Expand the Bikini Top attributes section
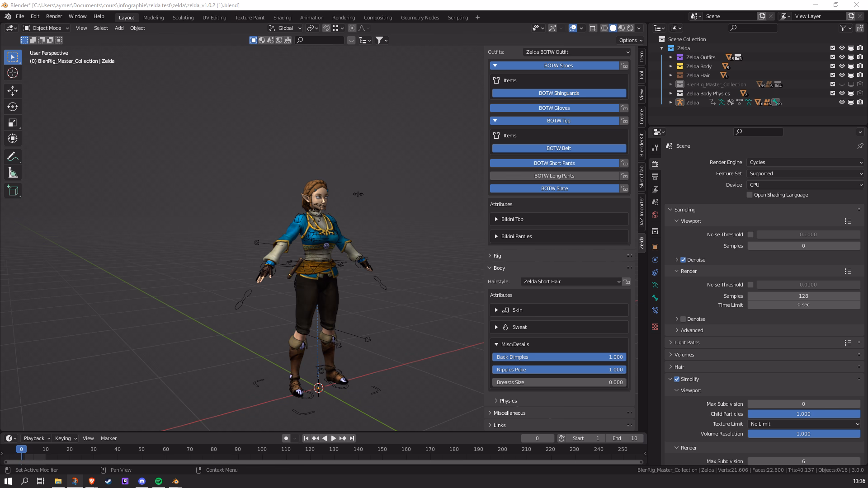The image size is (868, 488). tap(559, 219)
